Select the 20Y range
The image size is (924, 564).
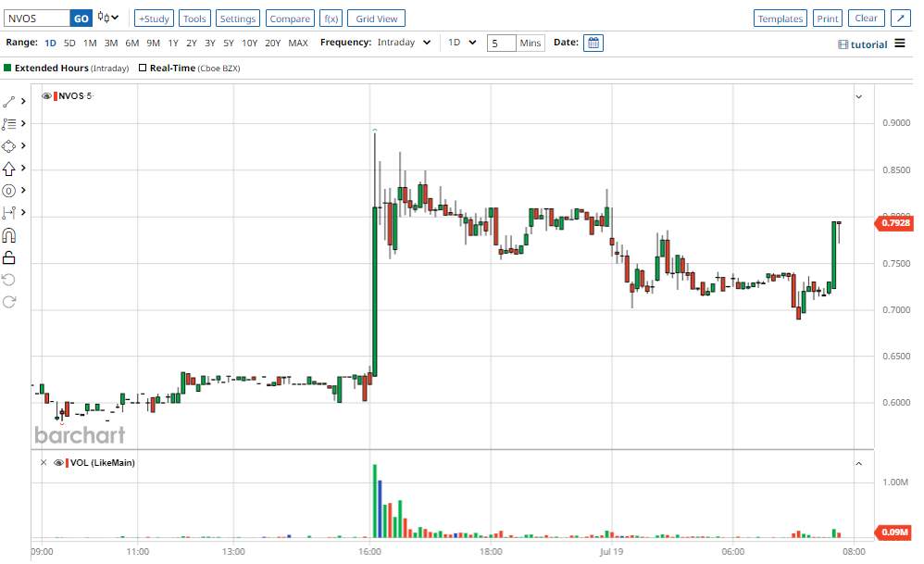tap(273, 43)
